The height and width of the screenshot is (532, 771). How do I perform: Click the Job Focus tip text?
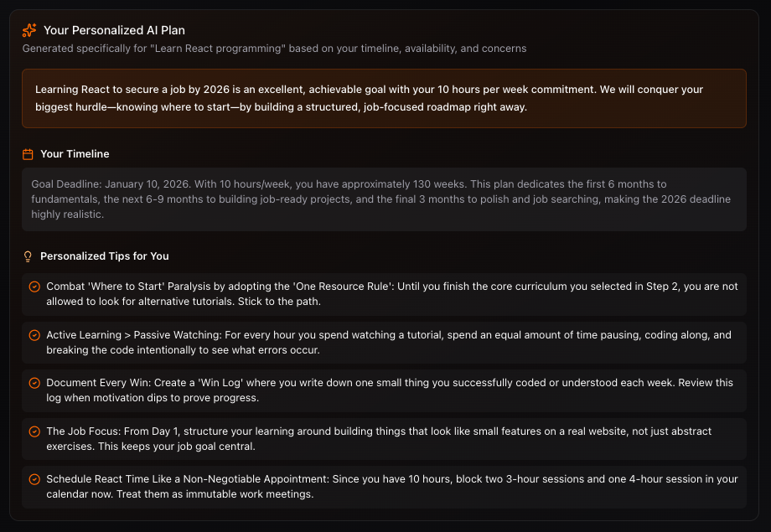point(379,438)
